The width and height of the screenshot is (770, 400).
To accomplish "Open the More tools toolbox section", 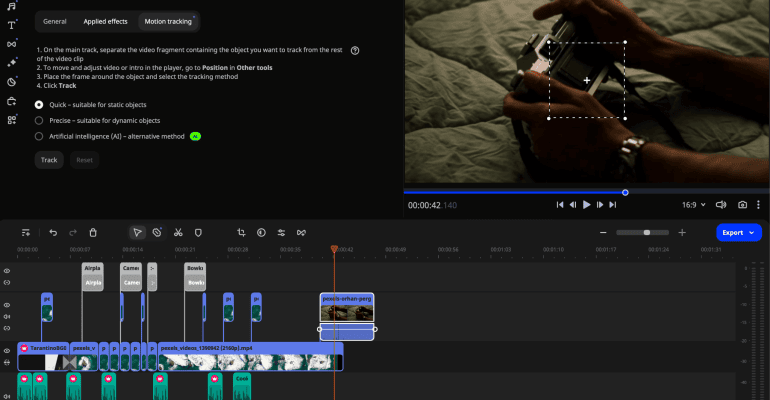I will point(11,101).
